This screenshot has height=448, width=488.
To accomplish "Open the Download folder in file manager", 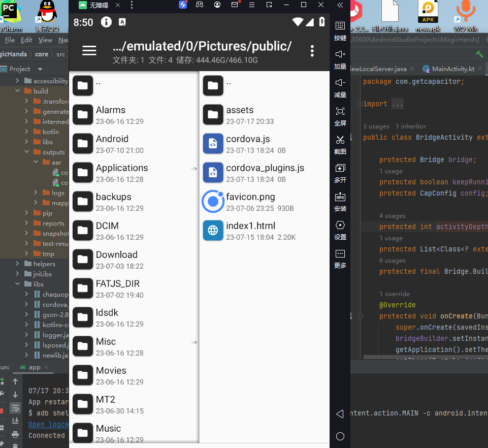I will coord(116,259).
